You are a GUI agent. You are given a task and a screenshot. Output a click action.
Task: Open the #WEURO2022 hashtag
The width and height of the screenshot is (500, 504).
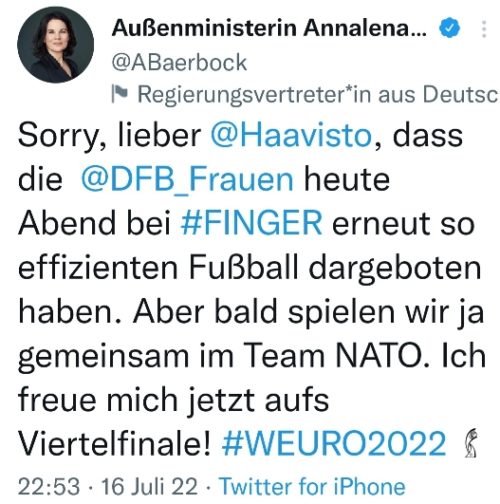click(334, 443)
